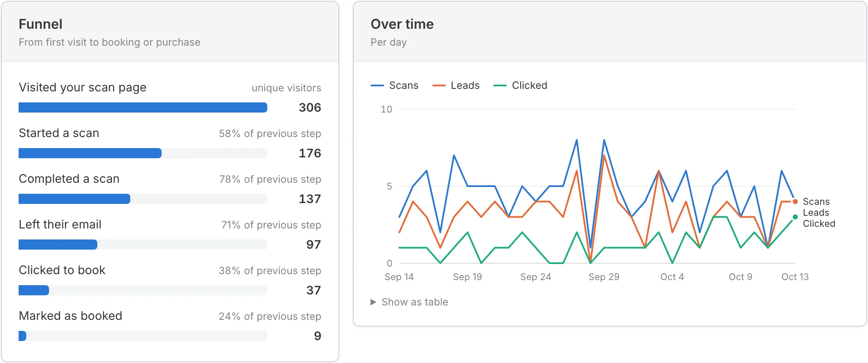Click the green end dot of the Clicked line
This screenshot has height=363, width=868.
(x=795, y=217)
